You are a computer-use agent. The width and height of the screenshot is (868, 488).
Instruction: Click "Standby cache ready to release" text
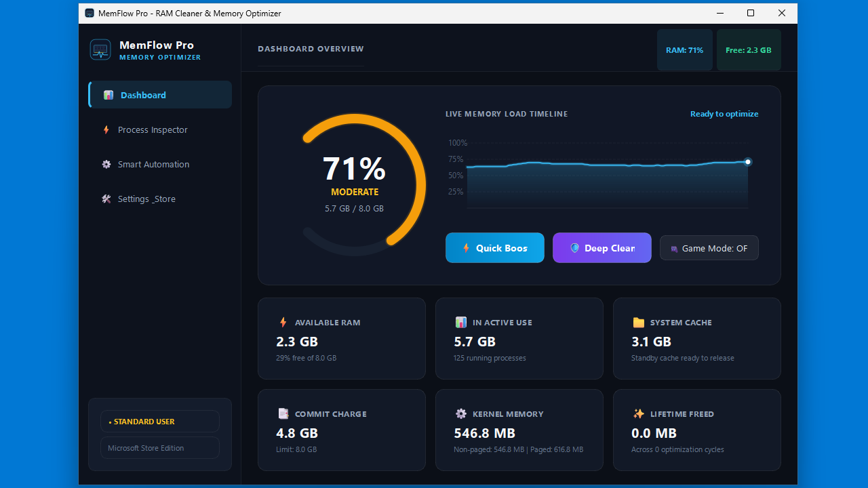683,358
